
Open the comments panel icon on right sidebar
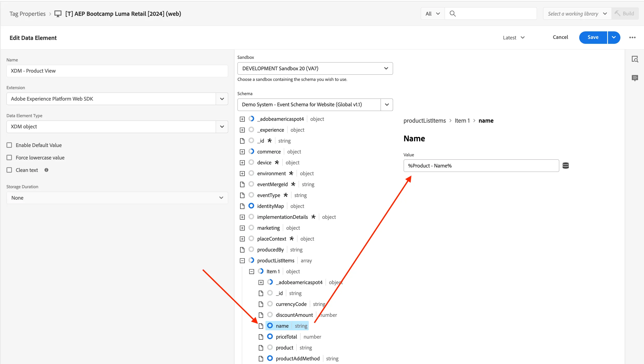(x=635, y=78)
